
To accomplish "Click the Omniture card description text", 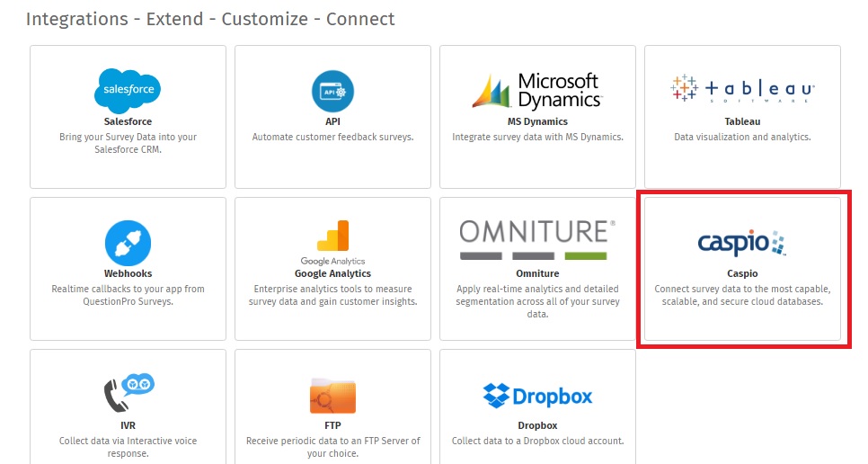I will click(537, 301).
